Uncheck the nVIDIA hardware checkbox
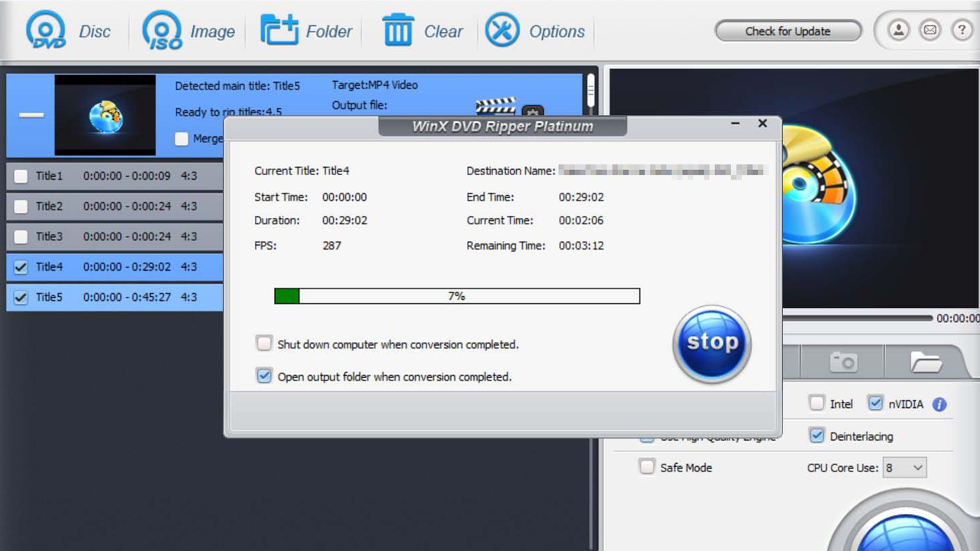This screenshot has width=980, height=551. tap(876, 403)
